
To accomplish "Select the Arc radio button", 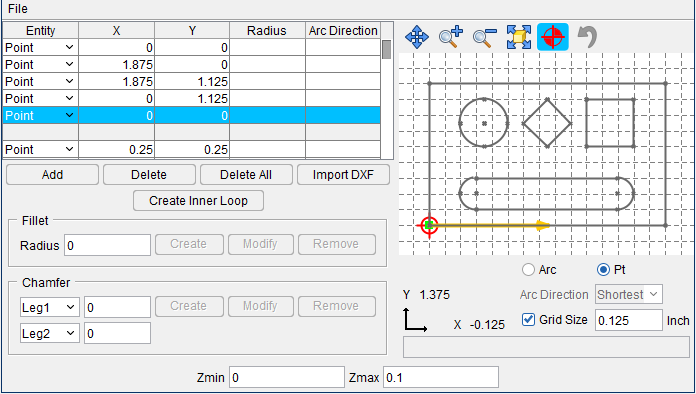I will [x=528, y=269].
